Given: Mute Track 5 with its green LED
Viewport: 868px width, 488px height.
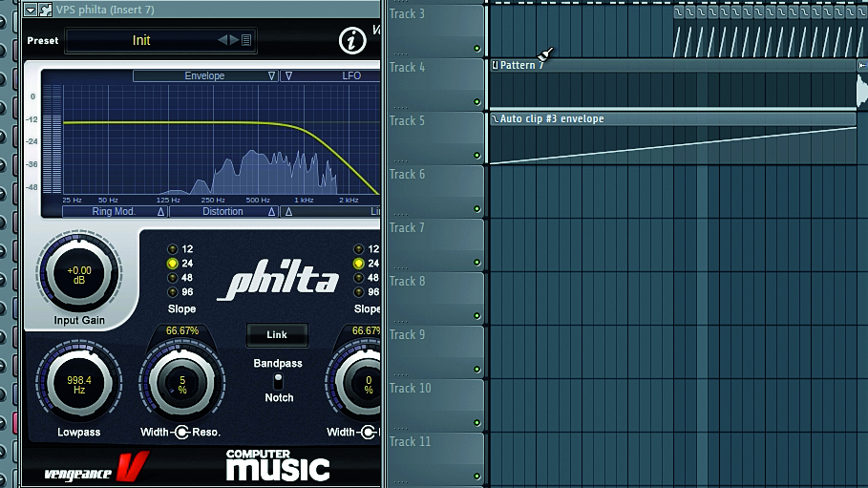Looking at the screenshot, I should tap(476, 156).
